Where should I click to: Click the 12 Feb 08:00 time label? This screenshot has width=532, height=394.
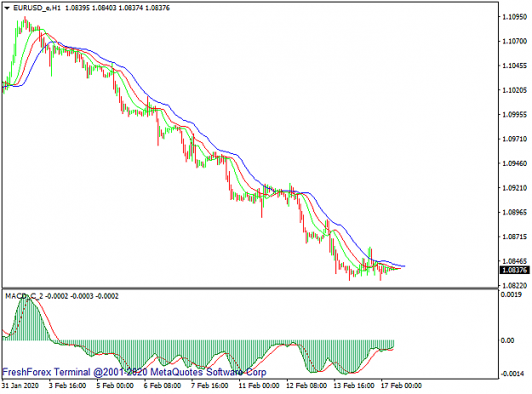point(306,385)
